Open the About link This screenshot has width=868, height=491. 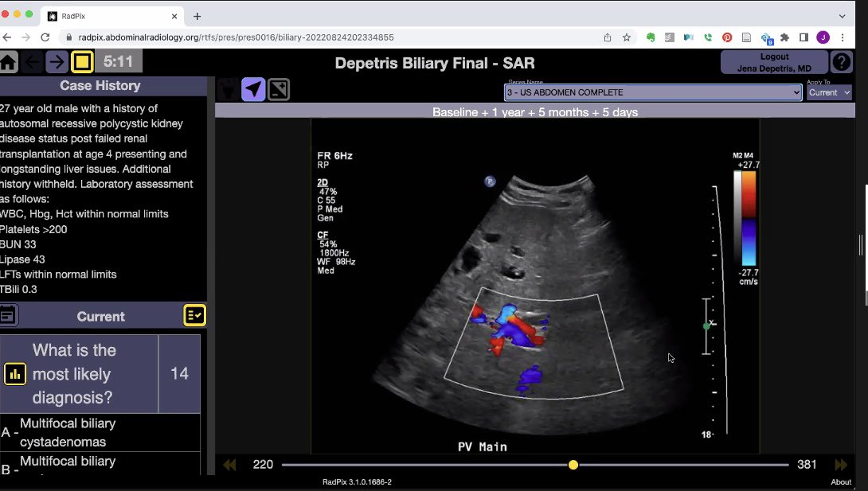841,482
